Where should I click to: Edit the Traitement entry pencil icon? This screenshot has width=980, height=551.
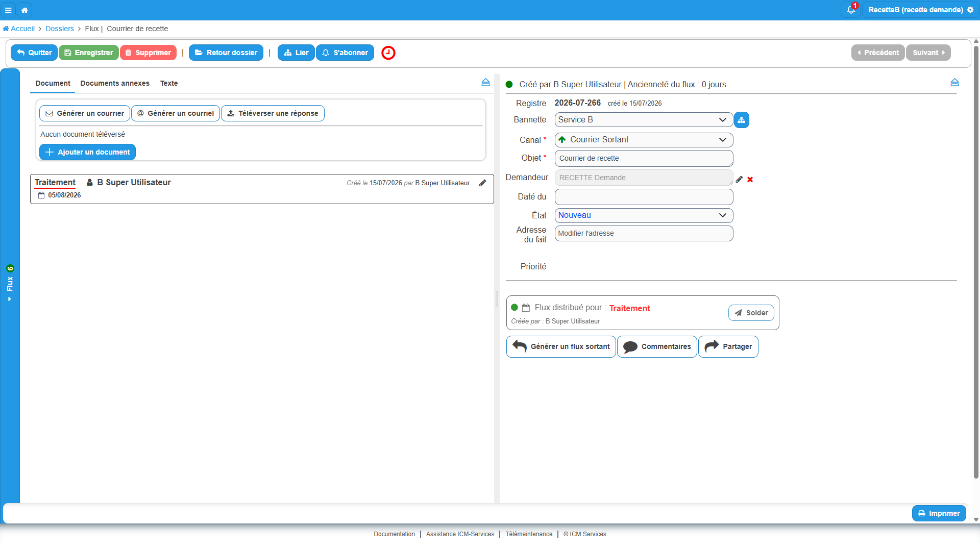483,183
